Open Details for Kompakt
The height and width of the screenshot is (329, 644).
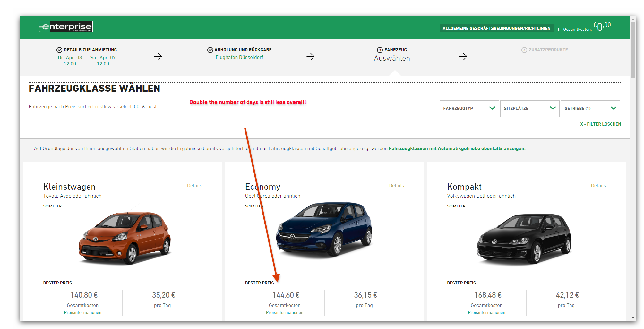pyautogui.click(x=598, y=186)
